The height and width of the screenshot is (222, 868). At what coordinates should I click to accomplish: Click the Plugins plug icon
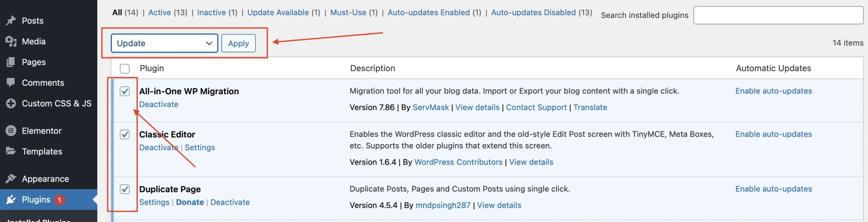click(11, 199)
